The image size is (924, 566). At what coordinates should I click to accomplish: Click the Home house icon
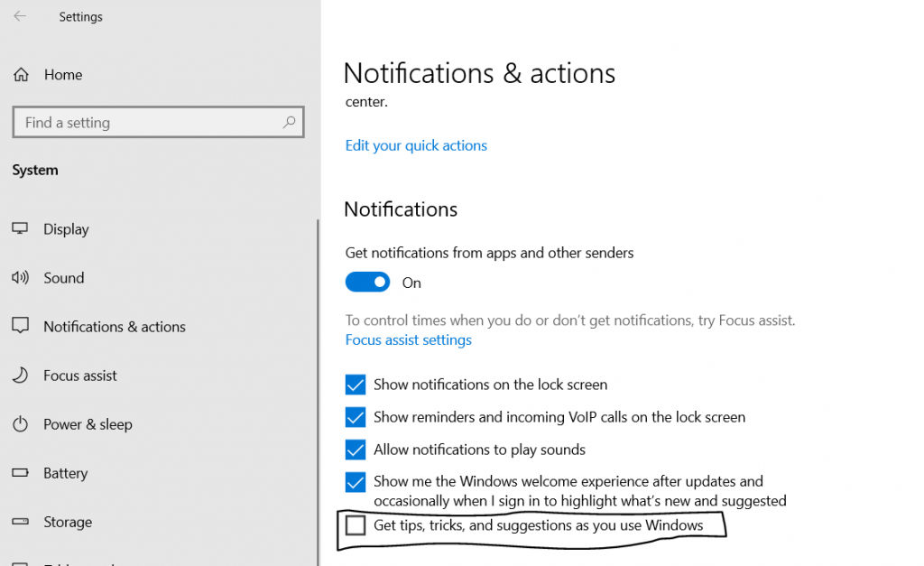point(21,75)
